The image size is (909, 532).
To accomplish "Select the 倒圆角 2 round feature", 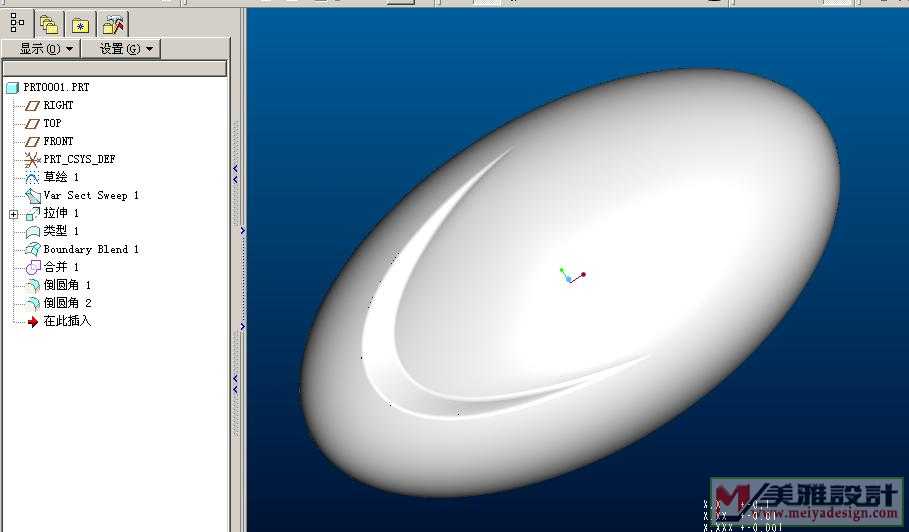I will pyautogui.click(x=67, y=303).
